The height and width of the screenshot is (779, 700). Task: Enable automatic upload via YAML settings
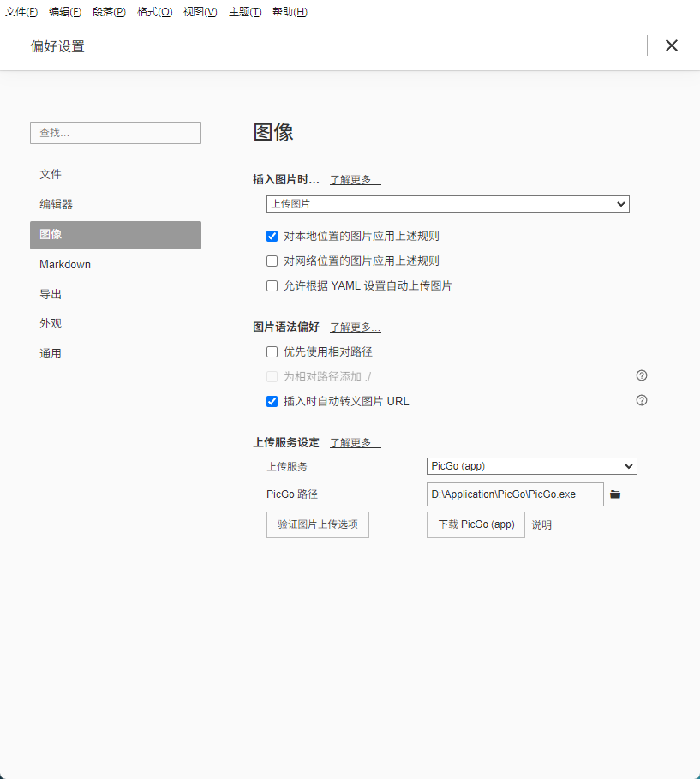(272, 285)
